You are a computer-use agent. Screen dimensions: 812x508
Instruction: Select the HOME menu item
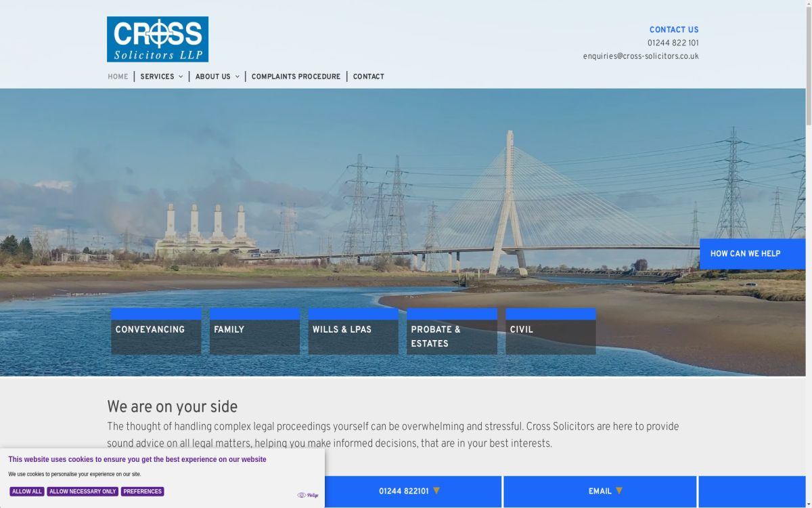[118, 77]
